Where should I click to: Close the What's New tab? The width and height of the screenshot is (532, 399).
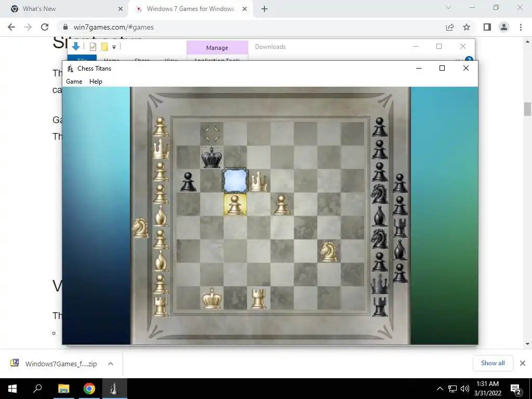click(121, 9)
